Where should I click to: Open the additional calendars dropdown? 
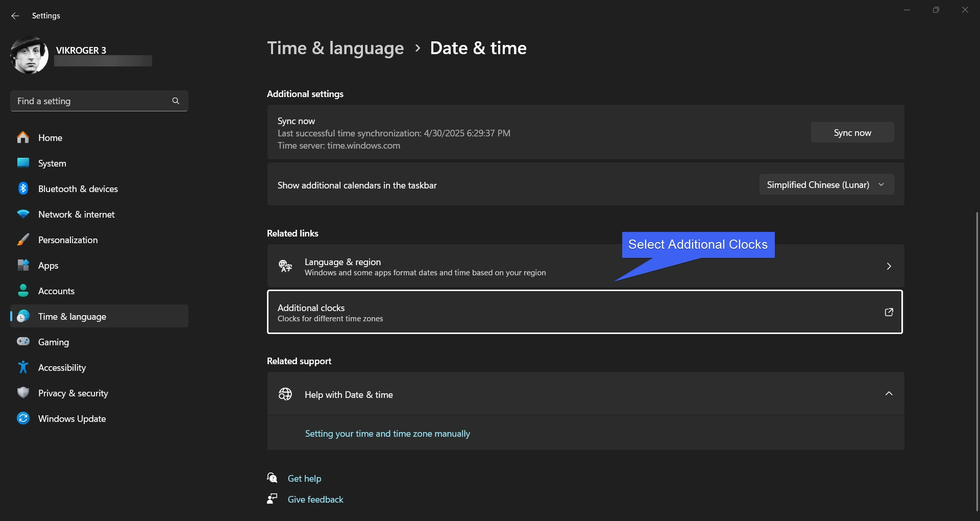826,185
